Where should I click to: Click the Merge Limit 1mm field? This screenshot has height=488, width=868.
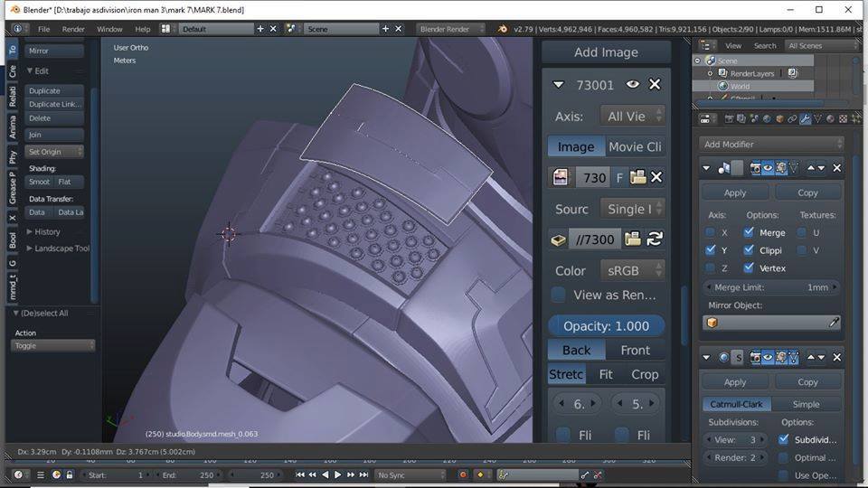[771, 287]
